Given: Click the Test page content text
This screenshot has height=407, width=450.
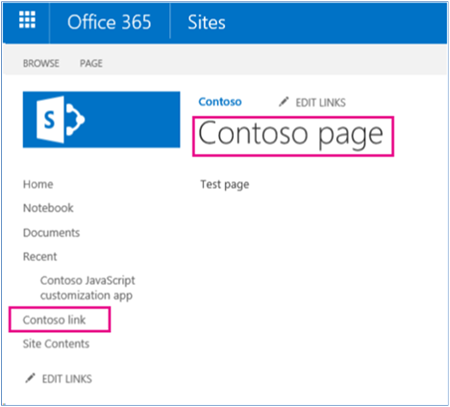Looking at the screenshot, I should point(225,185).
